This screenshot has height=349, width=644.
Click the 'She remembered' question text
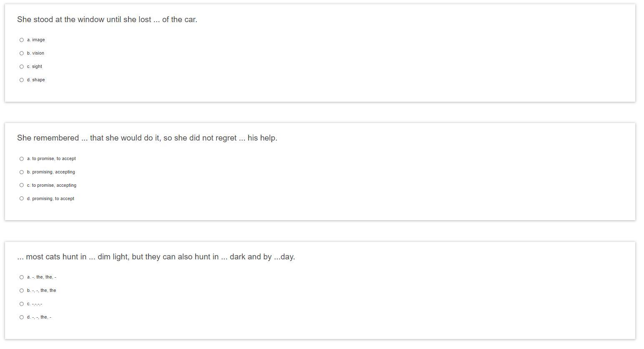147,138
